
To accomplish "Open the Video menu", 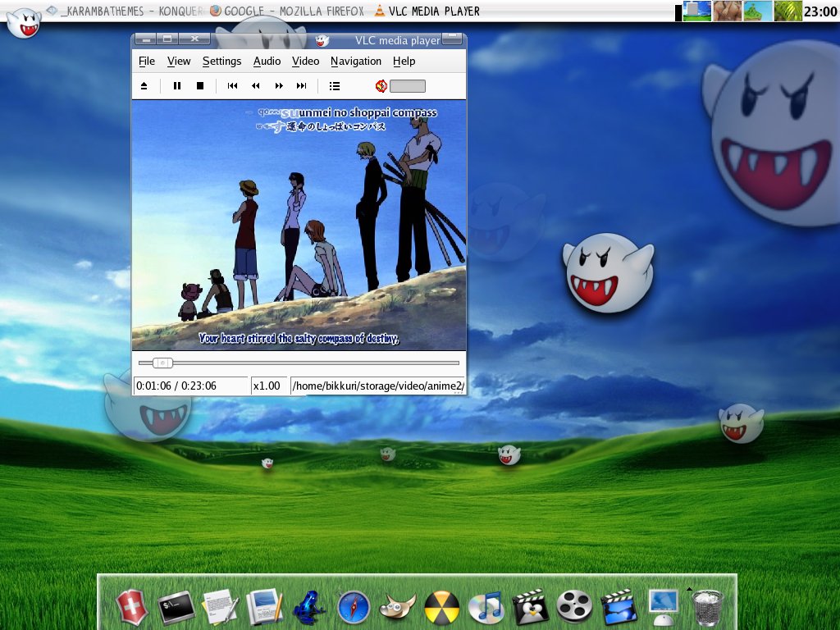I will tap(305, 61).
